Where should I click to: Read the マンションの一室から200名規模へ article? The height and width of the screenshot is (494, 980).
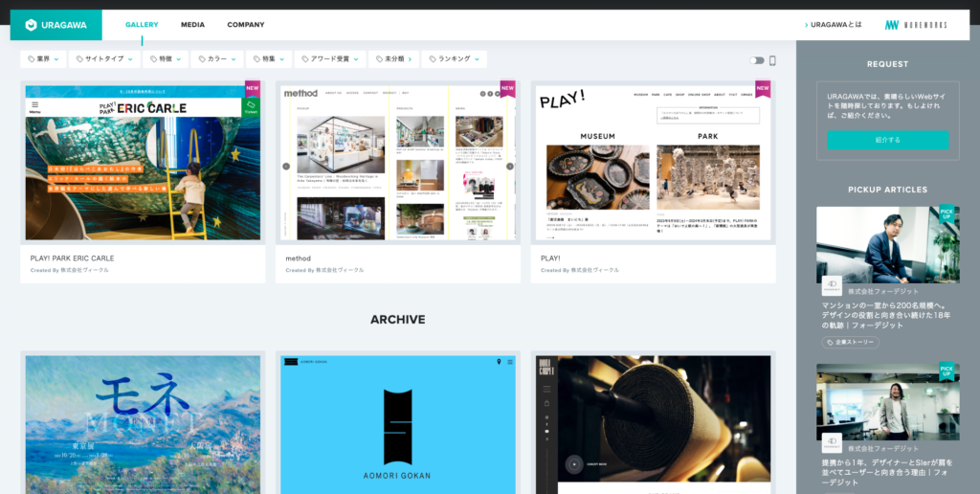click(x=888, y=315)
